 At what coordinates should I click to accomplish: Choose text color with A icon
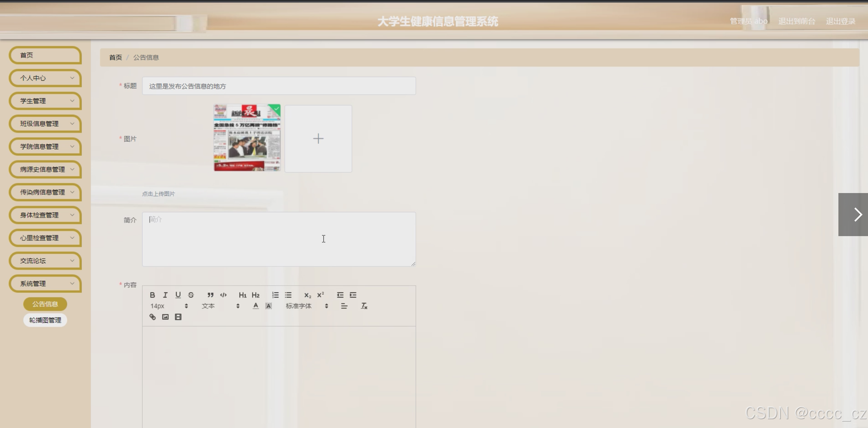tap(256, 306)
